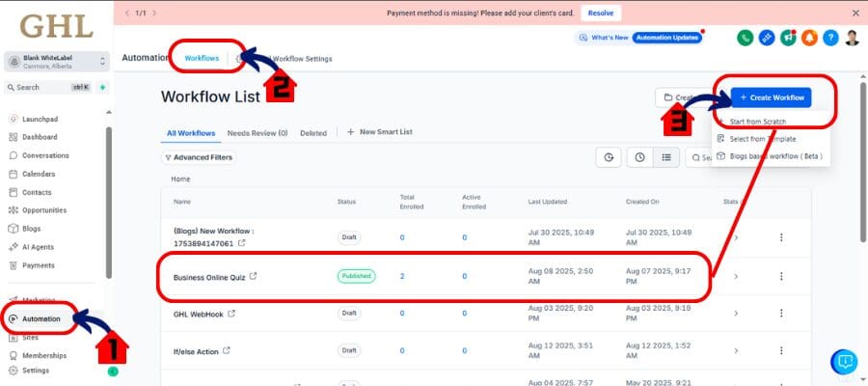868x386 pixels.
Task: Click green plus quick-add icon by search
Action: (x=102, y=88)
